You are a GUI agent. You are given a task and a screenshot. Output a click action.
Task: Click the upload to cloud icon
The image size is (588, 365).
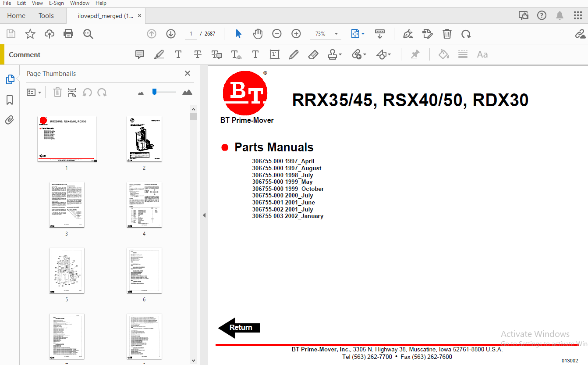click(50, 34)
